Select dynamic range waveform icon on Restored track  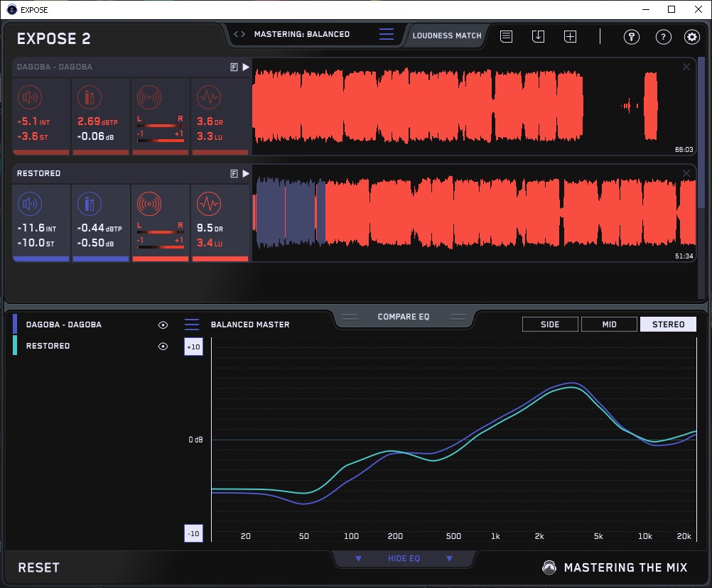point(209,204)
